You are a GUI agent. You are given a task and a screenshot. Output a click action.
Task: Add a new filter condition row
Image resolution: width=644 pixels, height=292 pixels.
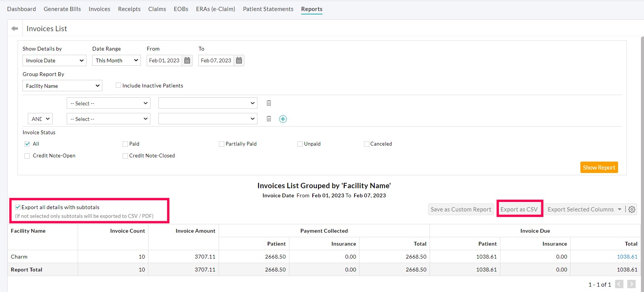[x=283, y=119]
